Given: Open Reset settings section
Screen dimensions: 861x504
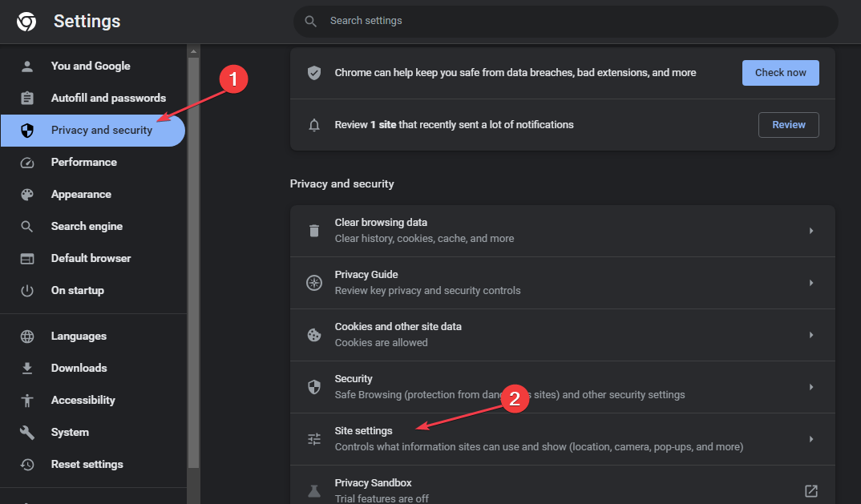Looking at the screenshot, I should (x=93, y=465).
